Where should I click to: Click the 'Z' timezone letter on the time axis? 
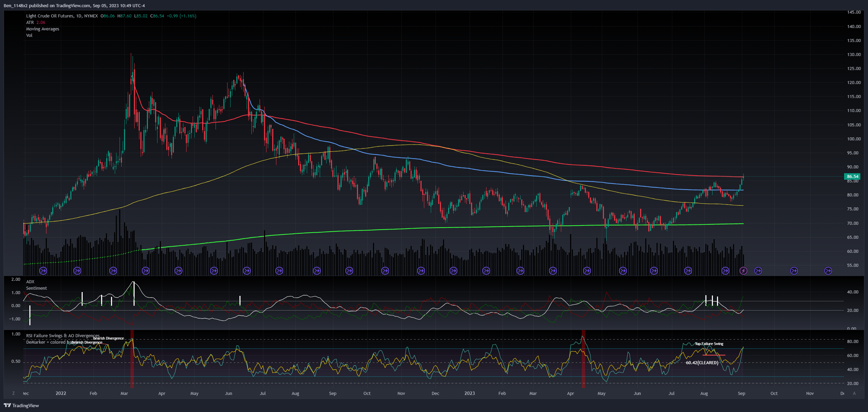pyautogui.click(x=13, y=394)
